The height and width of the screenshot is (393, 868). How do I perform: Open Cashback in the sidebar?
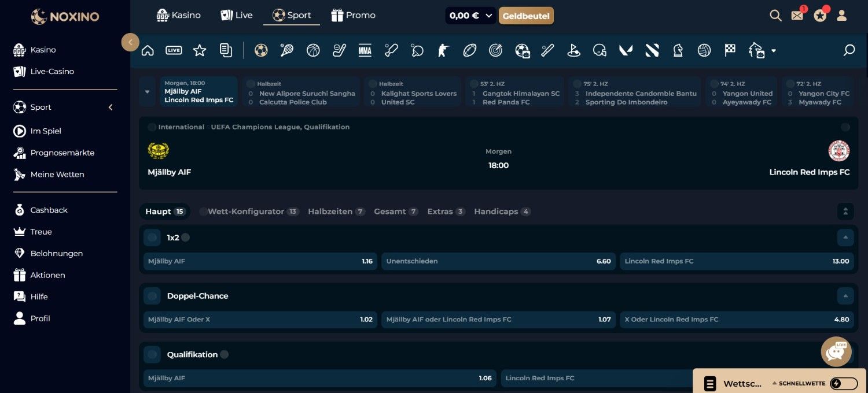(x=49, y=210)
